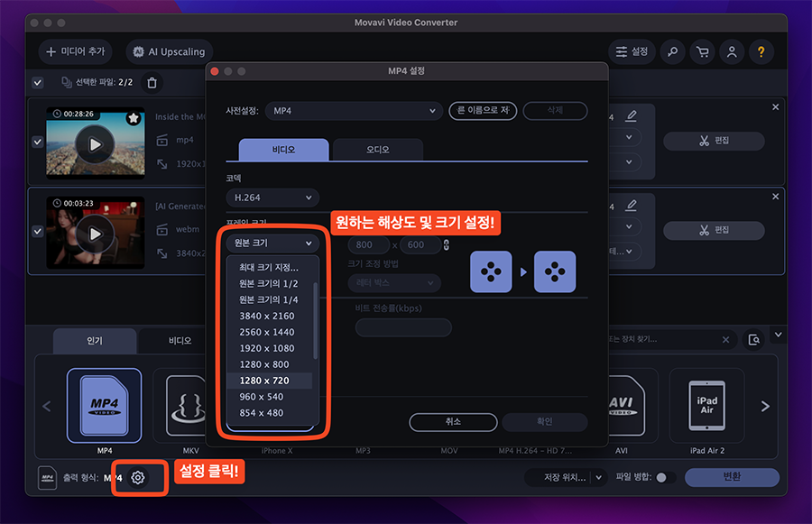Click 편집 edit button for second video

click(x=714, y=230)
